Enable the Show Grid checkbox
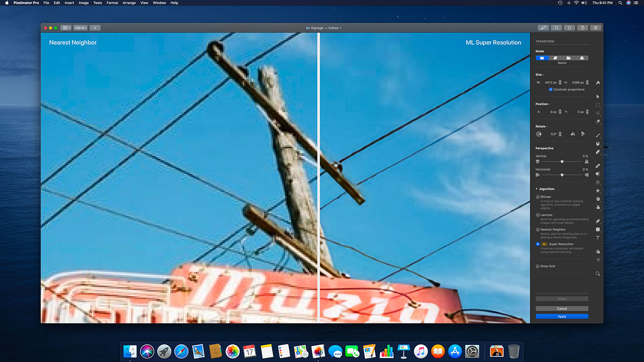 click(x=538, y=266)
